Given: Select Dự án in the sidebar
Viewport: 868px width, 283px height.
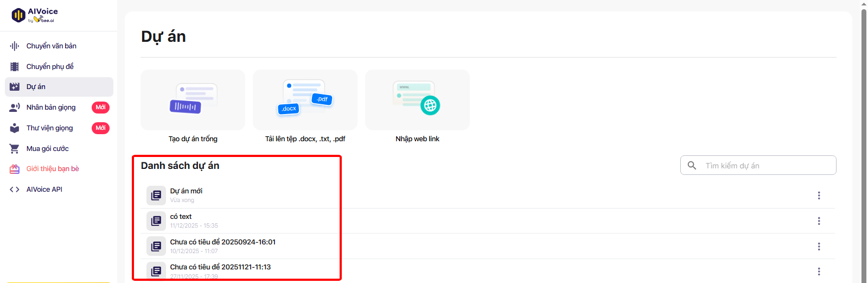Looking at the screenshot, I should [x=36, y=87].
